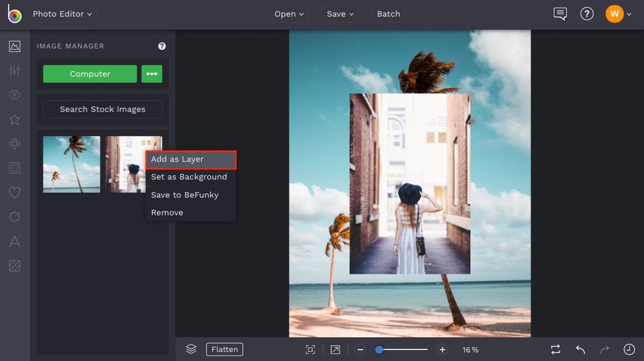Expand account menu chevron beside avatar
644x361 pixels.
click(x=629, y=14)
